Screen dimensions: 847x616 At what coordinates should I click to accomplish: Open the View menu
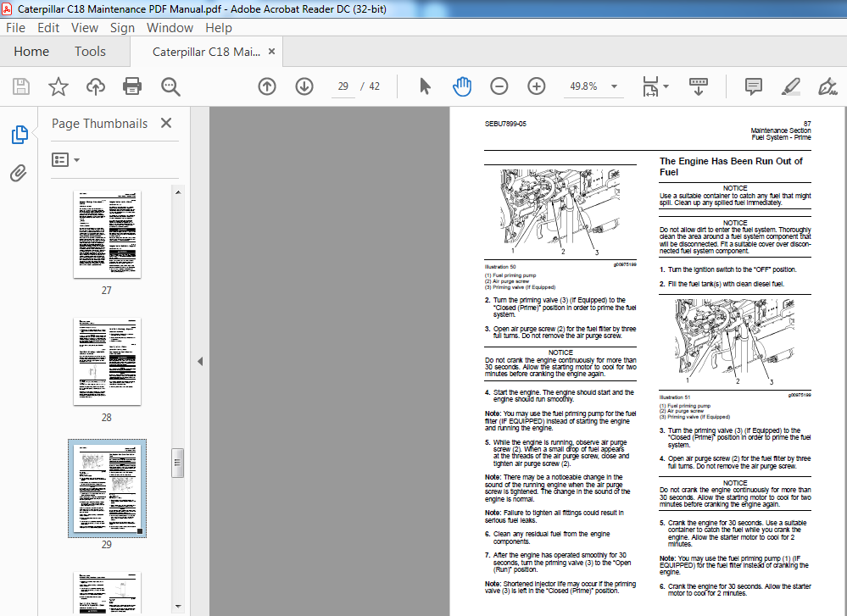pos(84,27)
